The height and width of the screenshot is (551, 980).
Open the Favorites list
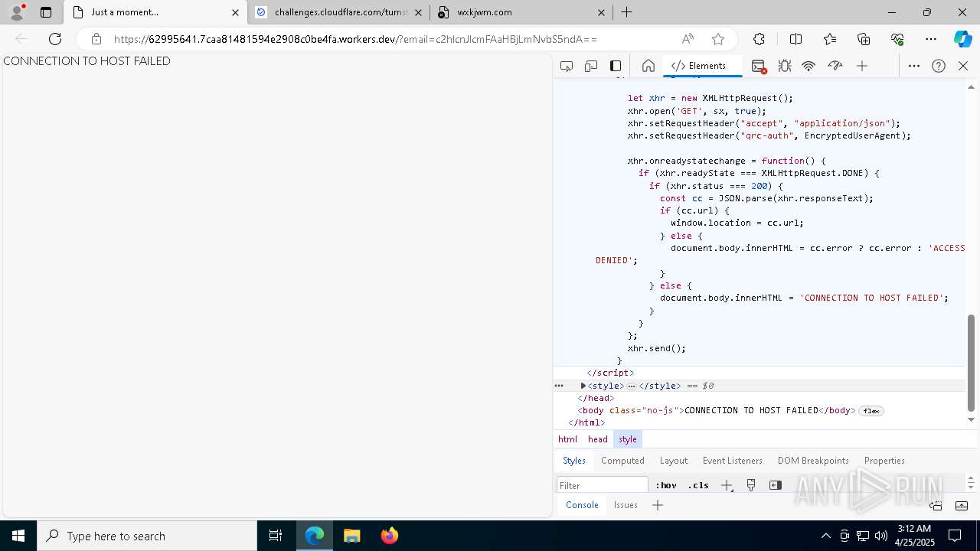click(x=830, y=39)
